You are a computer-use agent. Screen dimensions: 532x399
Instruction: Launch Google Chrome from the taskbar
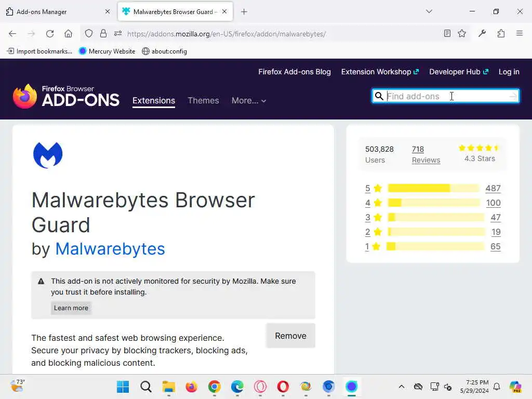(215, 387)
